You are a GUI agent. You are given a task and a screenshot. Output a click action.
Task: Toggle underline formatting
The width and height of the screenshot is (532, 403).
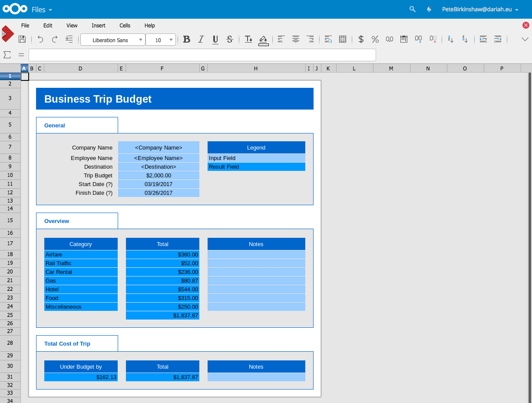pos(215,40)
